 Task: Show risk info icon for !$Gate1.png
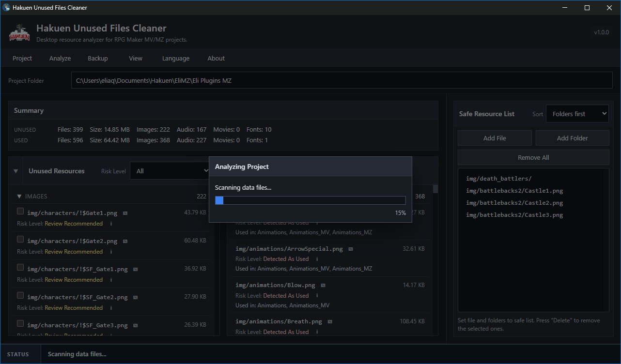click(x=111, y=224)
